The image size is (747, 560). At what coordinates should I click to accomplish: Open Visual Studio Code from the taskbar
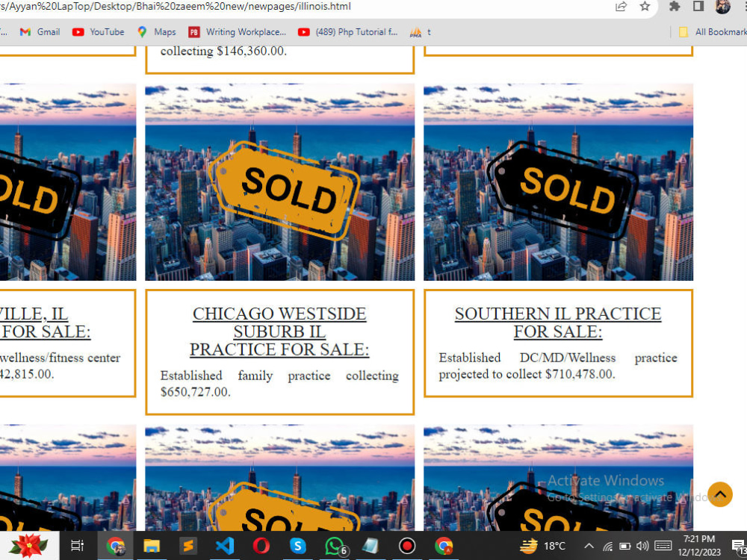tap(224, 546)
